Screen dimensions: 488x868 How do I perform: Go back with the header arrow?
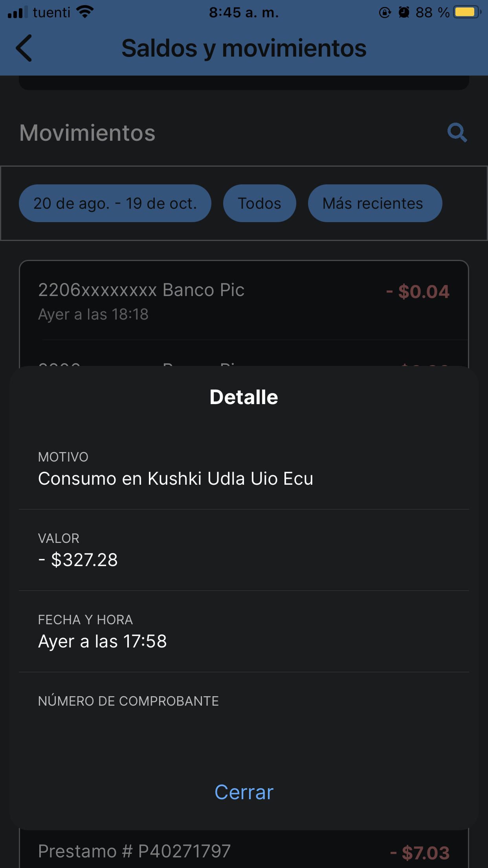(x=24, y=48)
